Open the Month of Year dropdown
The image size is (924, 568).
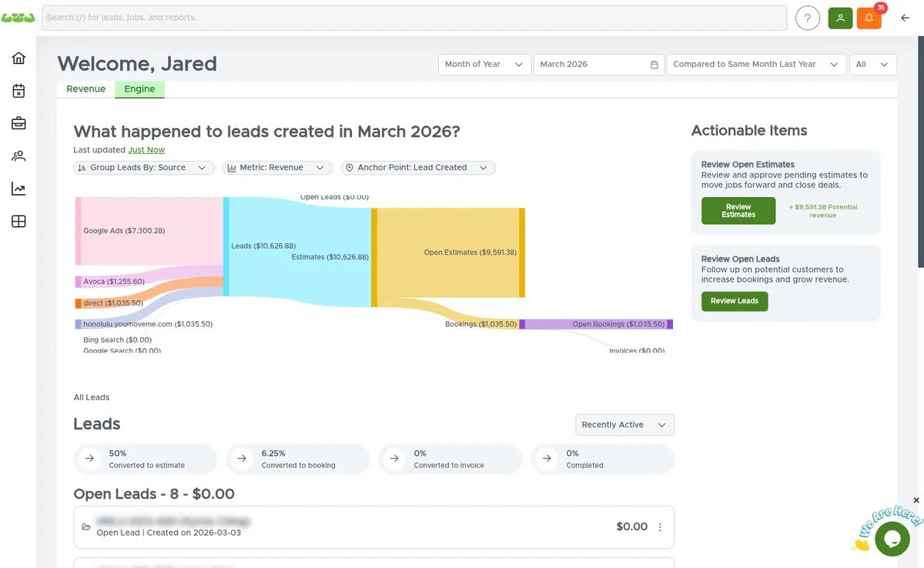484,65
